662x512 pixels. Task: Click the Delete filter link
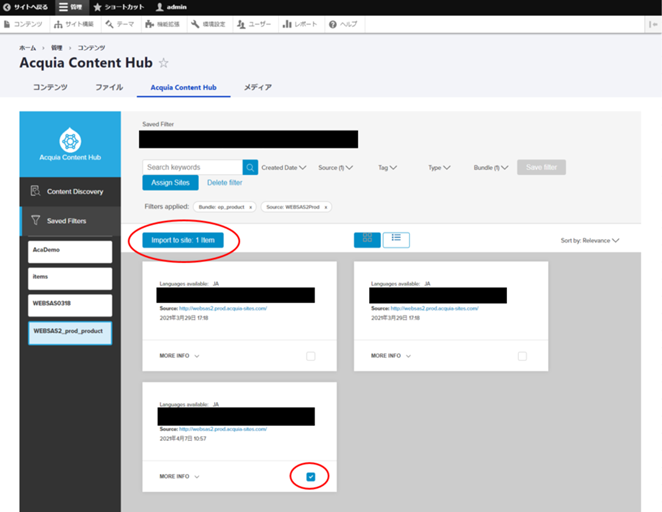click(x=225, y=183)
